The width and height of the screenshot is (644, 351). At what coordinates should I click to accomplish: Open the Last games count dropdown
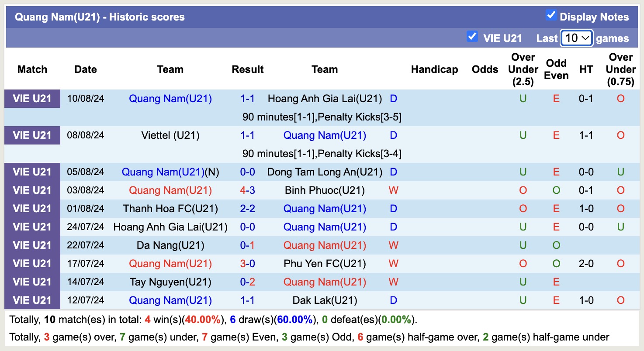[x=576, y=38]
